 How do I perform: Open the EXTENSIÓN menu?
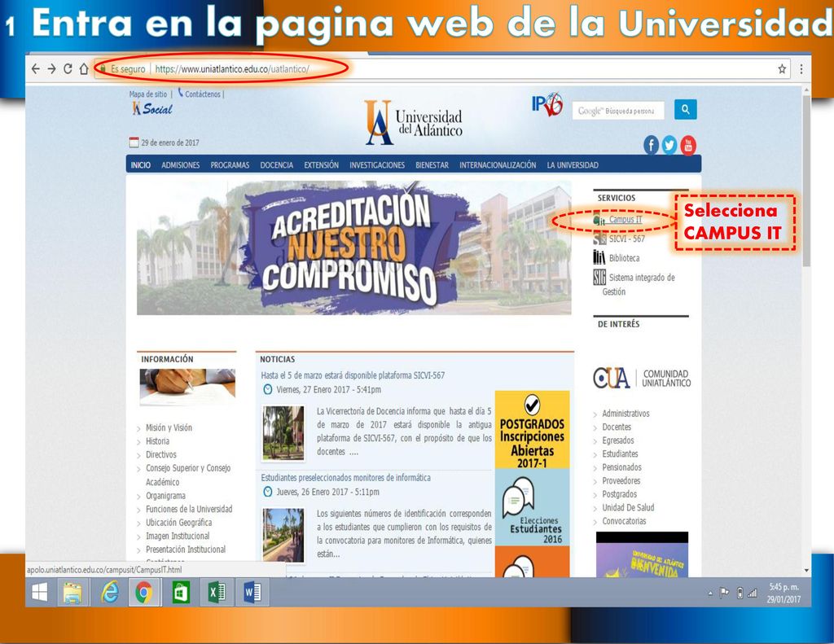click(x=321, y=164)
